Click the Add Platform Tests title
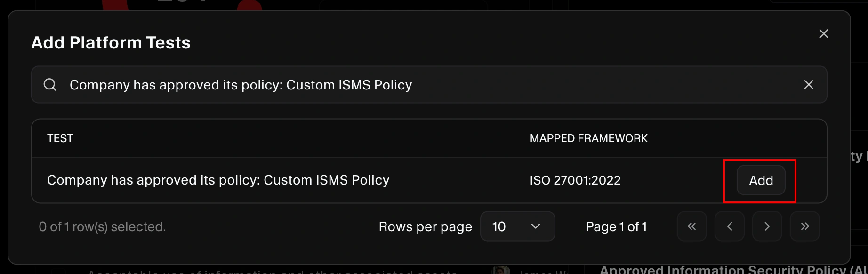 point(111,42)
